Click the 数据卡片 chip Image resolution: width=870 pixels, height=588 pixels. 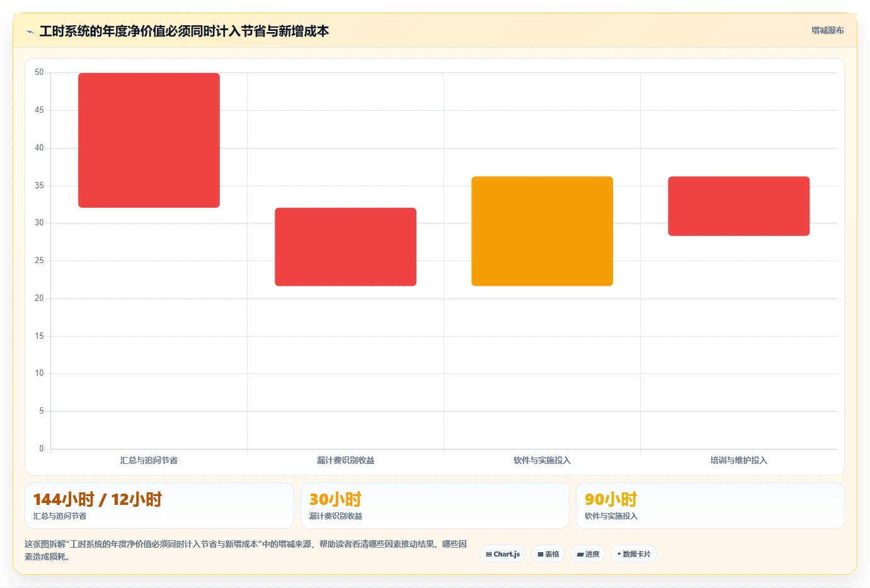click(x=634, y=554)
